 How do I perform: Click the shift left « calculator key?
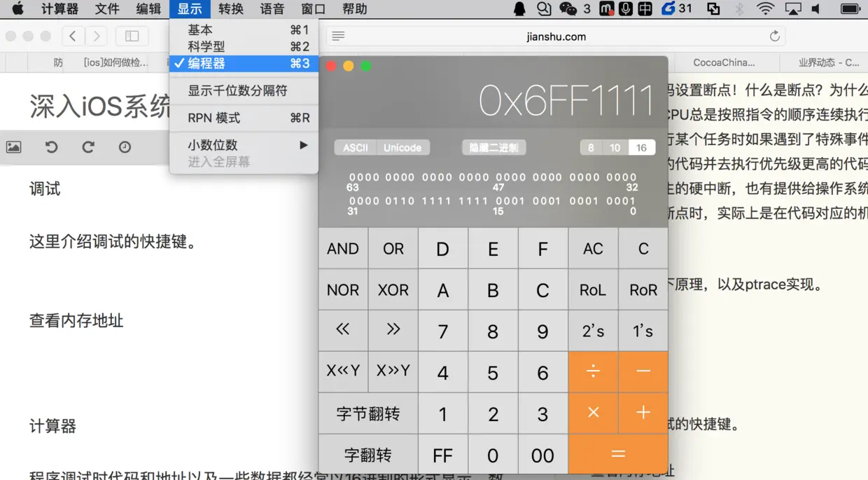(343, 330)
